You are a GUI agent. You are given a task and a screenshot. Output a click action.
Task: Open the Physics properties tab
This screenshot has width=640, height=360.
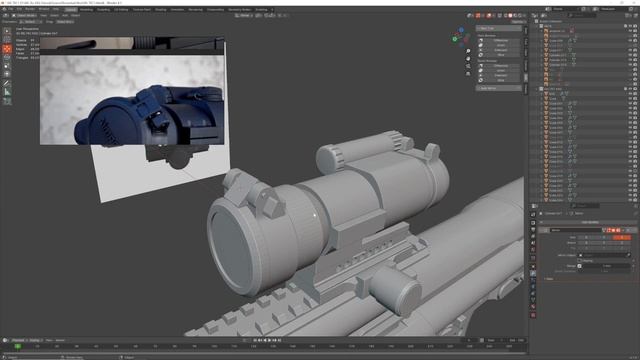(x=533, y=286)
